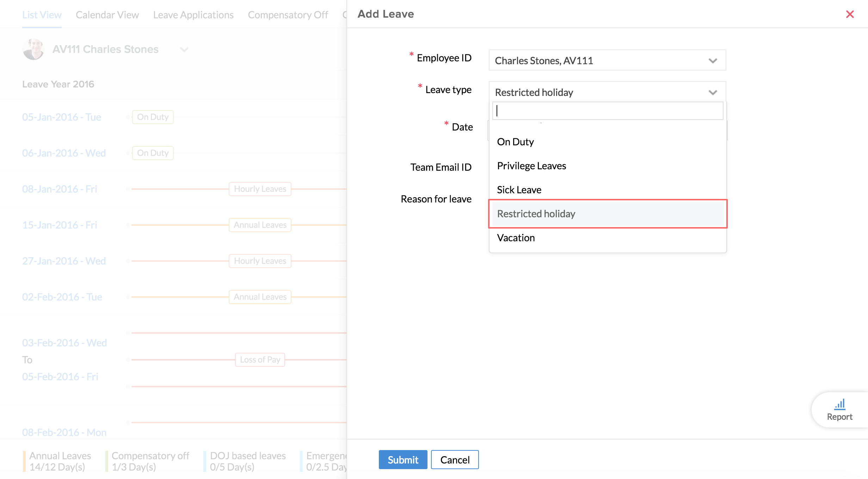Image resolution: width=868 pixels, height=479 pixels.
Task: Expand employee selector chevron beside AV111
Action: click(184, 49)
